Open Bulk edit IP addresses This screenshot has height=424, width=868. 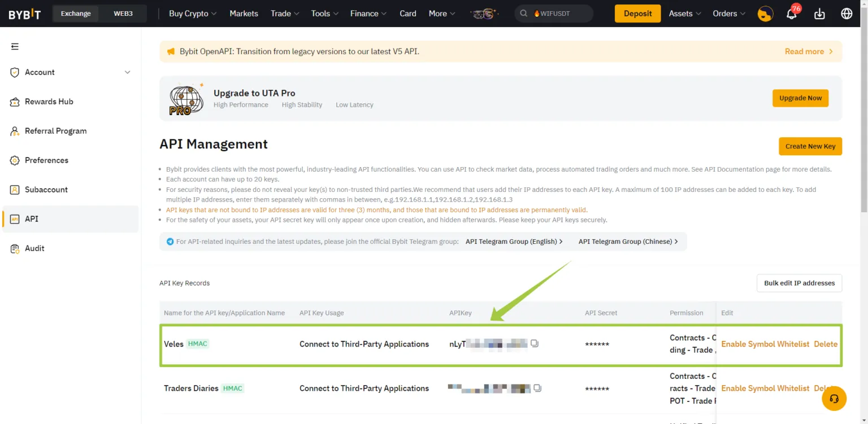(x=799, y=283)
